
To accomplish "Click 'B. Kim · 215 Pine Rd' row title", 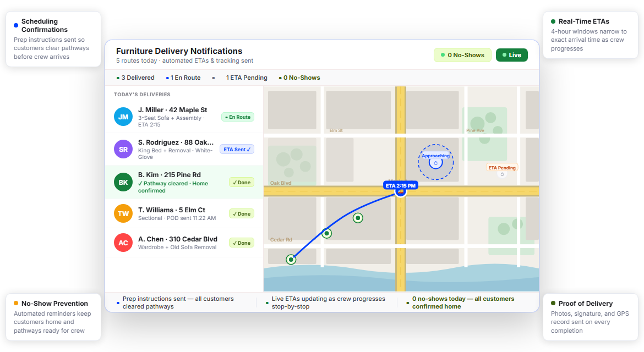I will click(169, 175).
